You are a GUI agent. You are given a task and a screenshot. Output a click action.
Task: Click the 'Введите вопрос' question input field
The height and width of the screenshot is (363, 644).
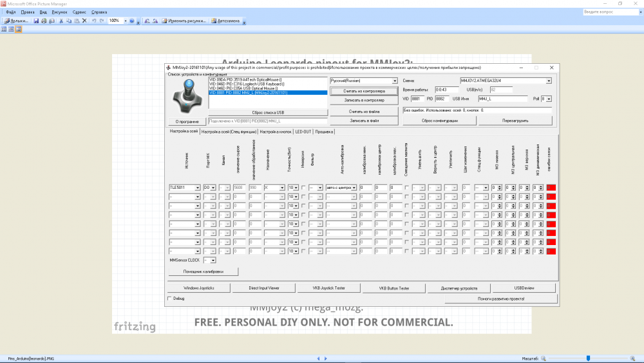(607, 12)
